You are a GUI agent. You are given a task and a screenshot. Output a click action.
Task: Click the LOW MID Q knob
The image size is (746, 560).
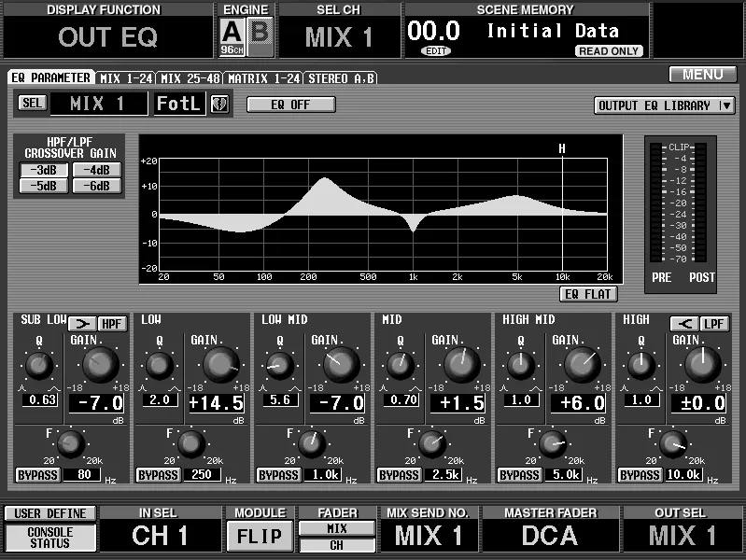click(280, 366)
